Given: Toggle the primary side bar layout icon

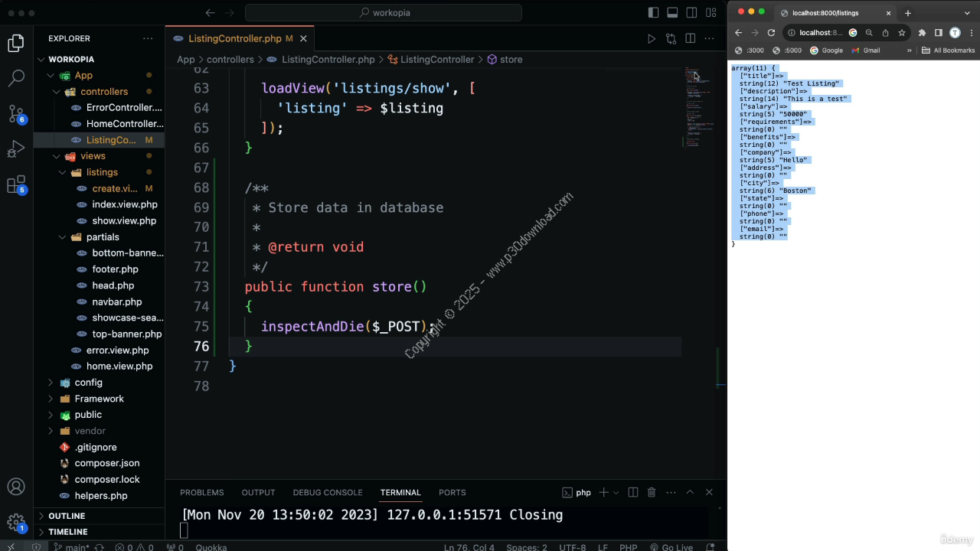Looking at the screenshot, I should [x=653, y=13].
